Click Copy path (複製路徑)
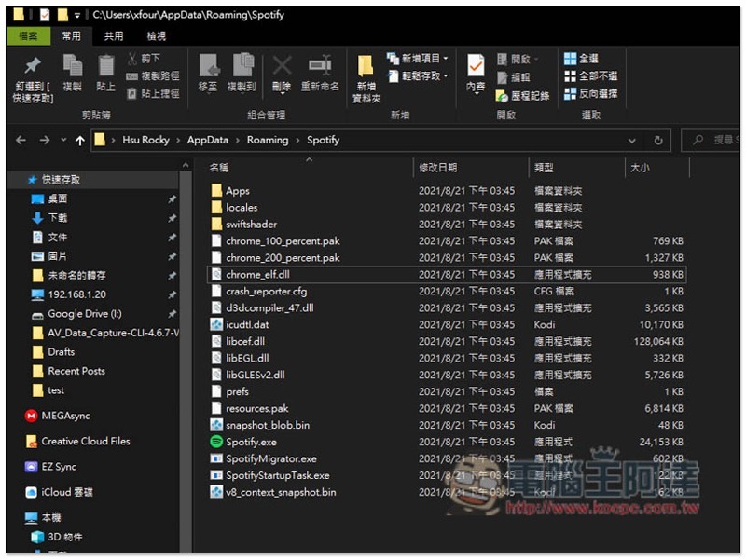The image size is (746, 560). [153, 76]
